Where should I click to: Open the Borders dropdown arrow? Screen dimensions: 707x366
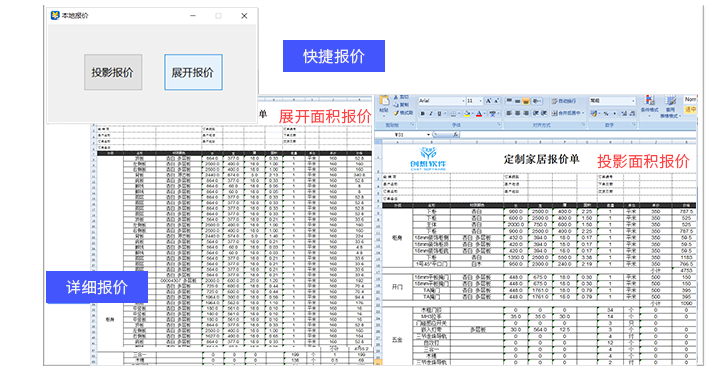(459, 113)
